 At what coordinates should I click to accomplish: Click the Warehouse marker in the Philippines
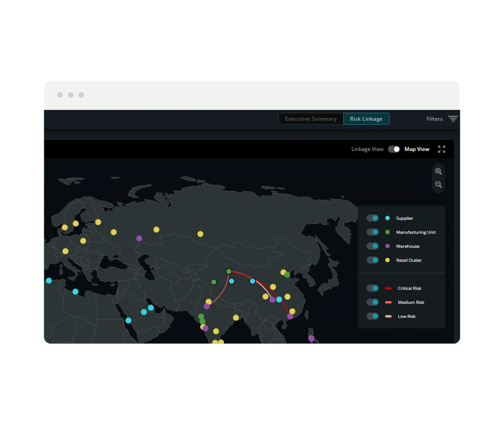(x=311, y=338)
